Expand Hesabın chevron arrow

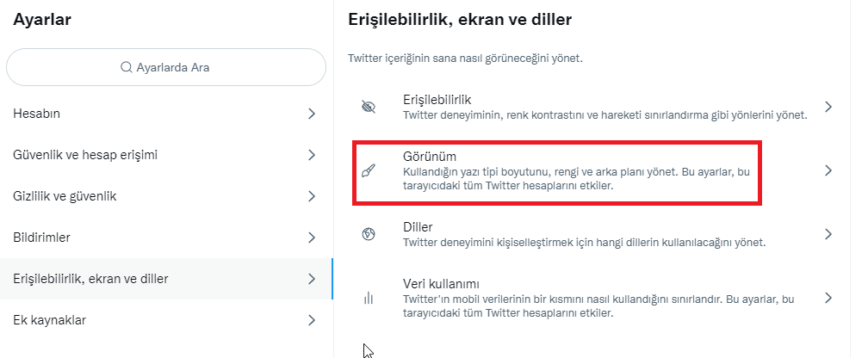click(312, 114)
